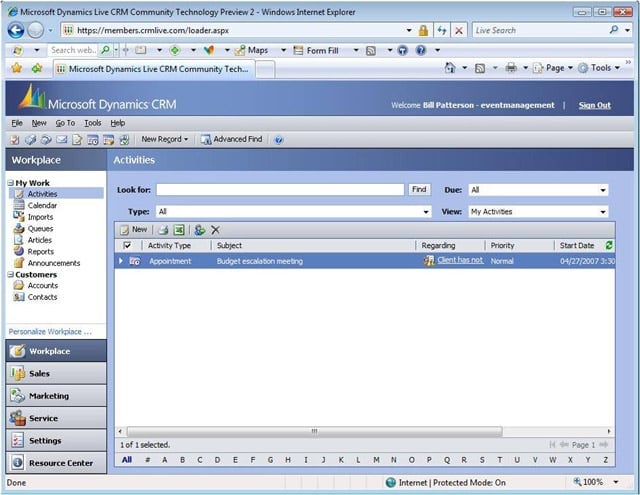Click the Service module icon

click(18, 418)
